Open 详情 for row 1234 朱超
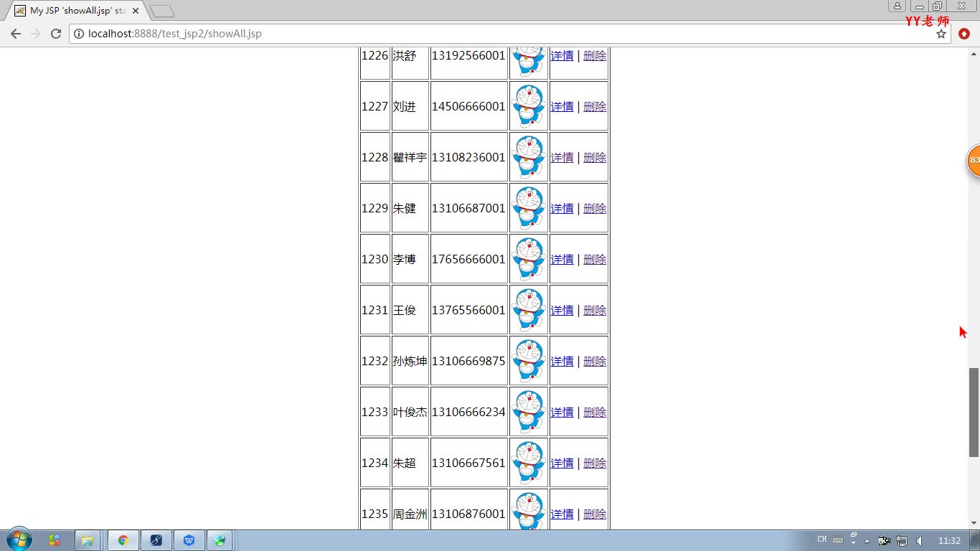Image resolution: width=980 pixels, height=551 pixels. click(x=562, y=463)
